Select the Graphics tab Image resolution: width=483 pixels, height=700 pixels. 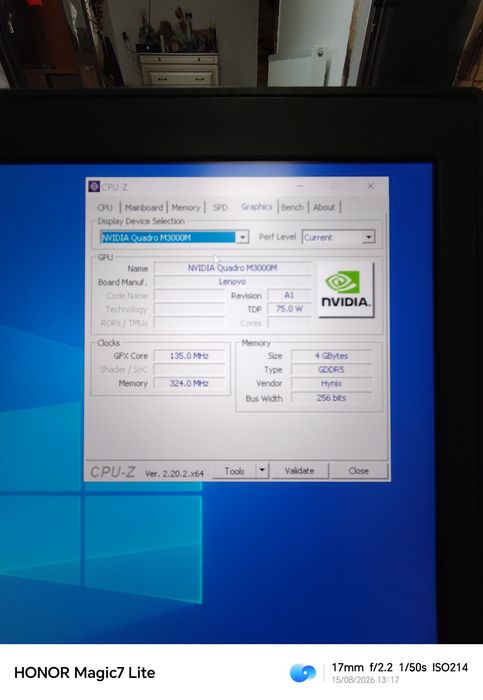(x=256, y=207)
